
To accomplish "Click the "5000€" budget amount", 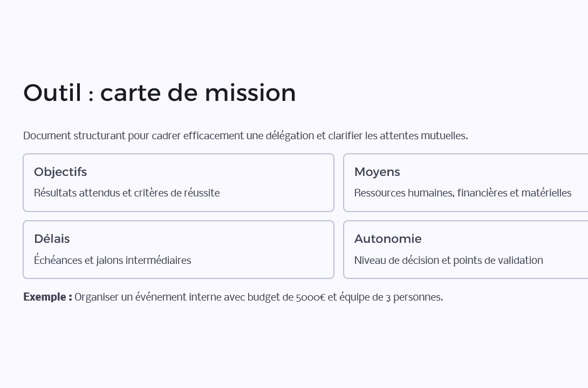I will click(x=311, y=297).
